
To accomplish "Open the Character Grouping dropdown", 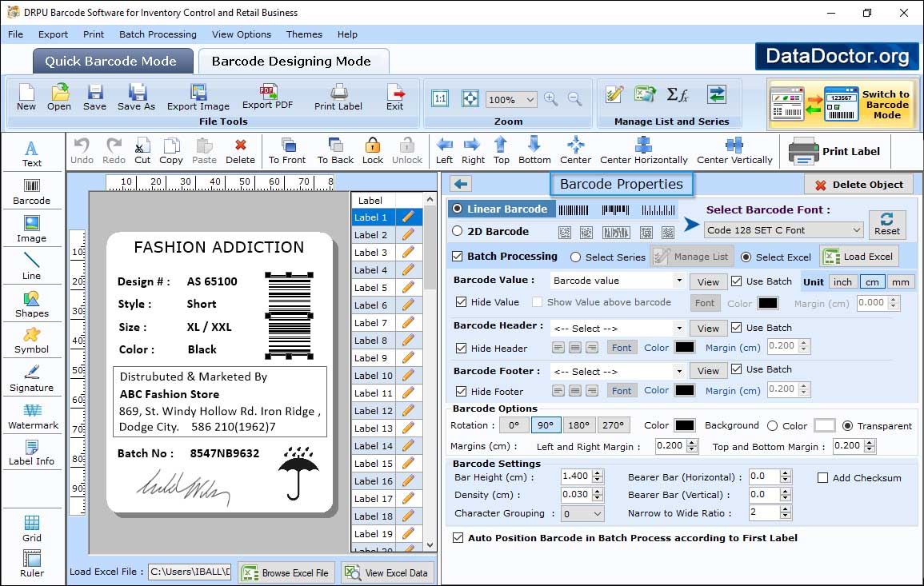I will pyautogui.click(x=582, y=514).
